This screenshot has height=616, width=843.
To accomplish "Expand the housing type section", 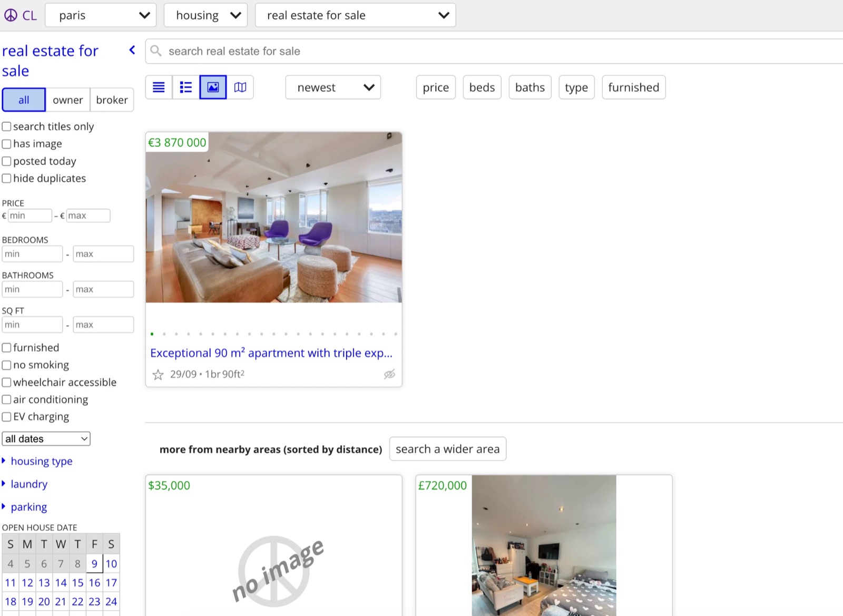I will click(37, 462).
